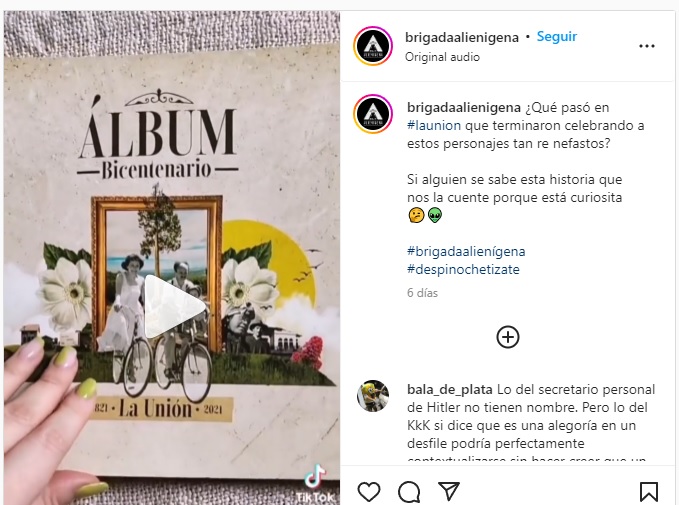Screen dimensions: 679x505
Task: Open brigadaalienigena profile picture in the header
Action: 373,46
